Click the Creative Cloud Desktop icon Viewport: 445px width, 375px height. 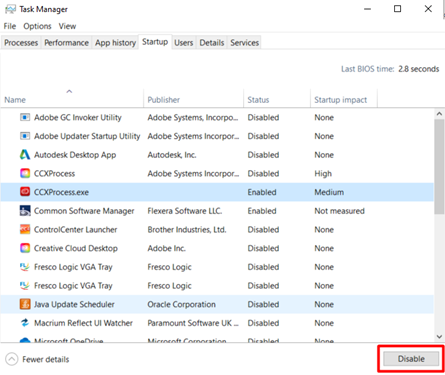click(x=25, y=248)
